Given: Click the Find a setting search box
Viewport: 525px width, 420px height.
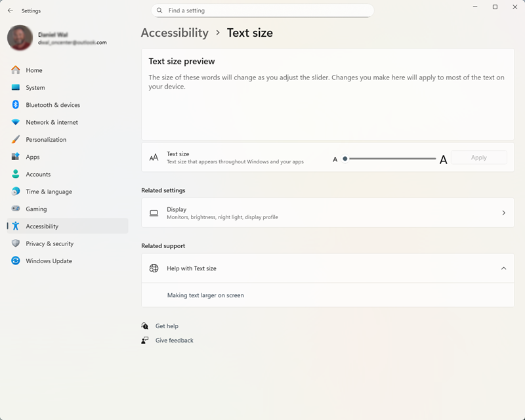Looking at the screenshot, I should pyautogui.click(x=262, y=10).
